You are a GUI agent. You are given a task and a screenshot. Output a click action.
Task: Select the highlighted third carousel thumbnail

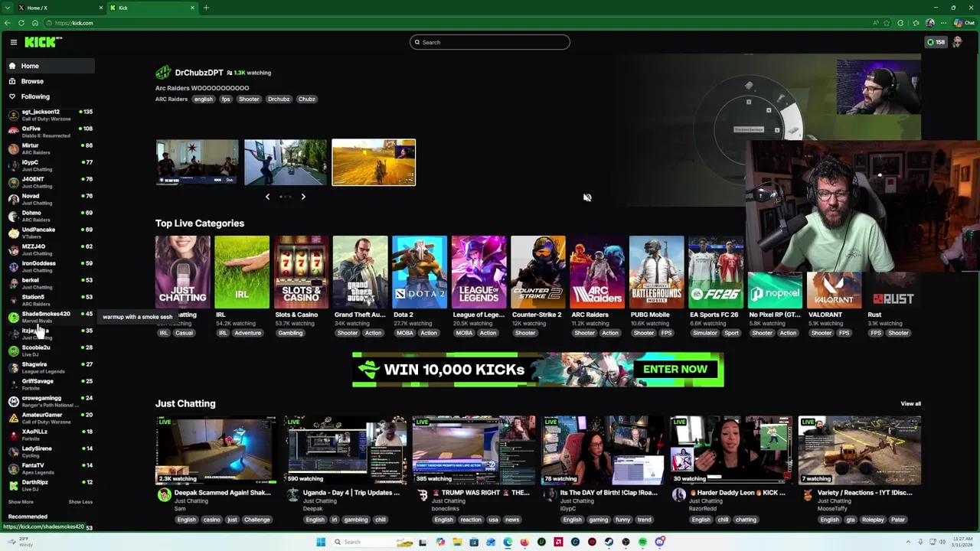point(374,162)
